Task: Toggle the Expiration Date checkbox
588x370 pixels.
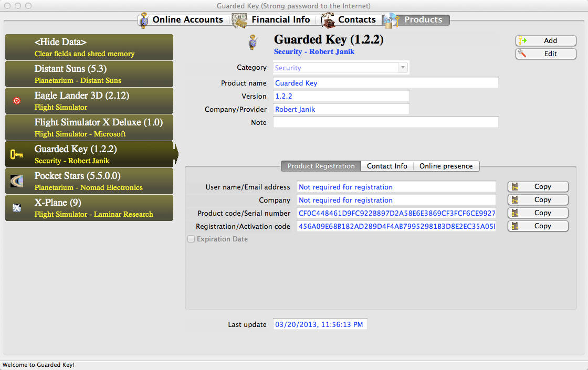Action: point(191,239)
